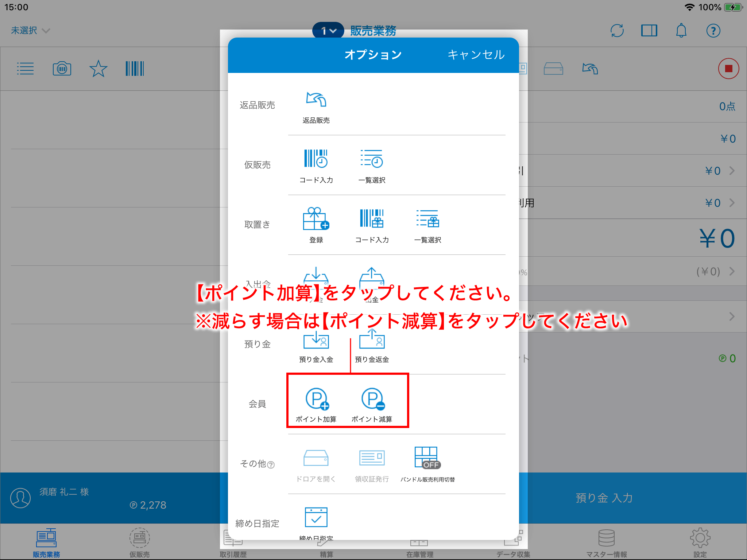Image resolution: width=747 pixels, height=560 pixels.
Task: Tap the favorites star icon
Action: pos(98,69)
